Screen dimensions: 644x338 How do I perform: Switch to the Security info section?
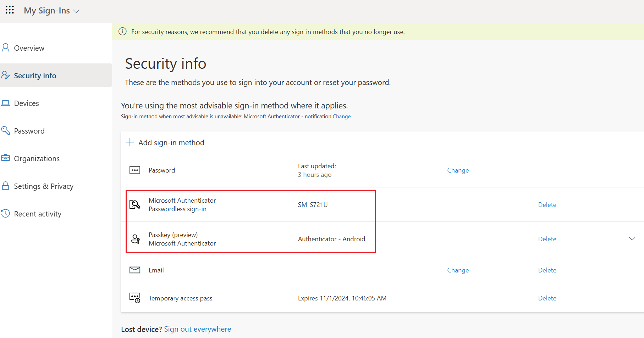tap(35, 75)
